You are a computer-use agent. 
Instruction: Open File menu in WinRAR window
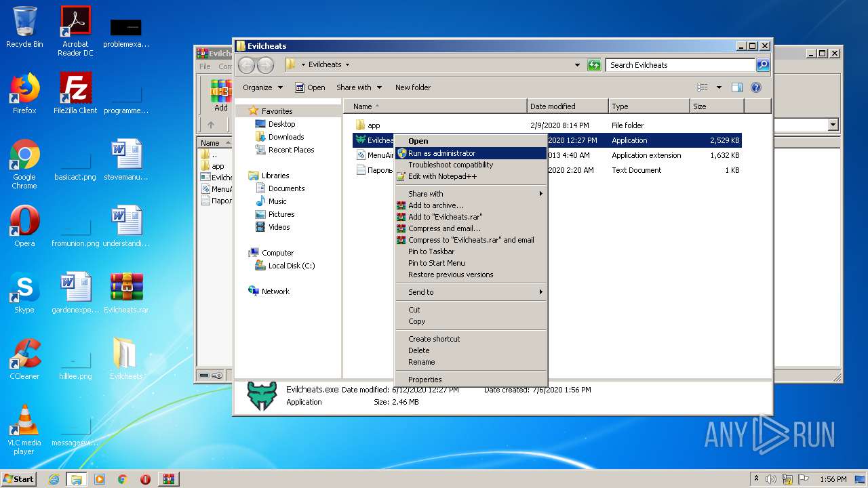[205, 66]
